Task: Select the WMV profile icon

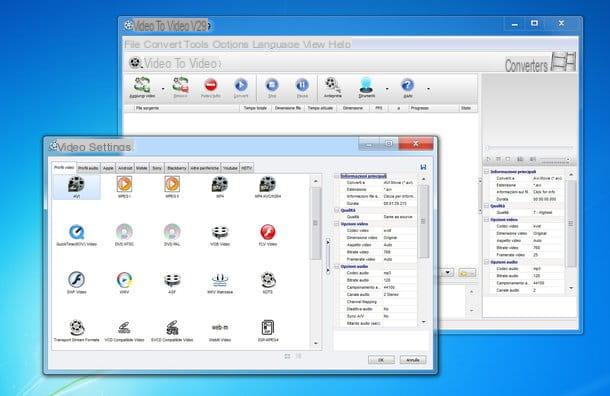Action: click(x=124, y=279)
